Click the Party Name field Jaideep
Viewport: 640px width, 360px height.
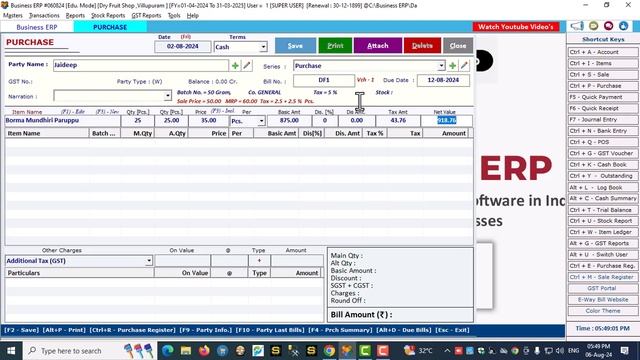pos(141,65)
